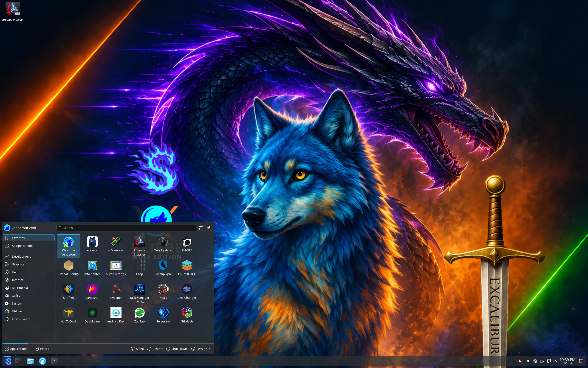Viewport: 588px width, 368px height.
Task: Select All Applications category
Action: 29,246
